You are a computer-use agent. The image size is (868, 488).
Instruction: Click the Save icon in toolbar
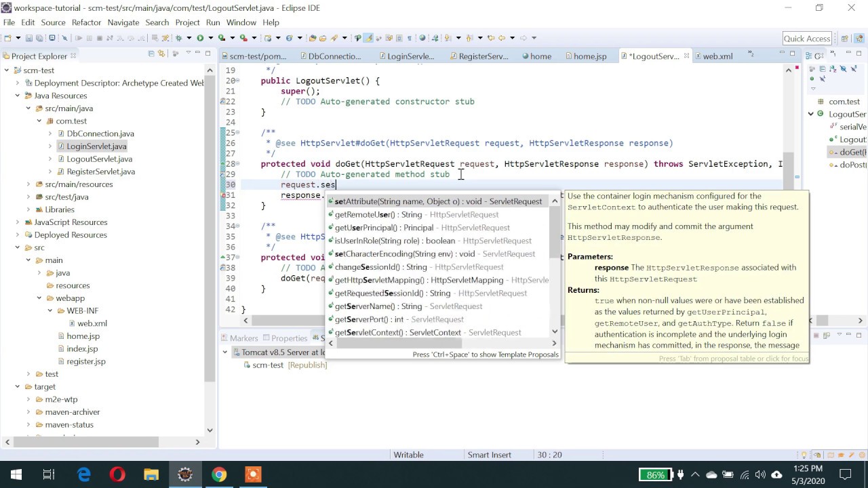[x=29, y=38]
